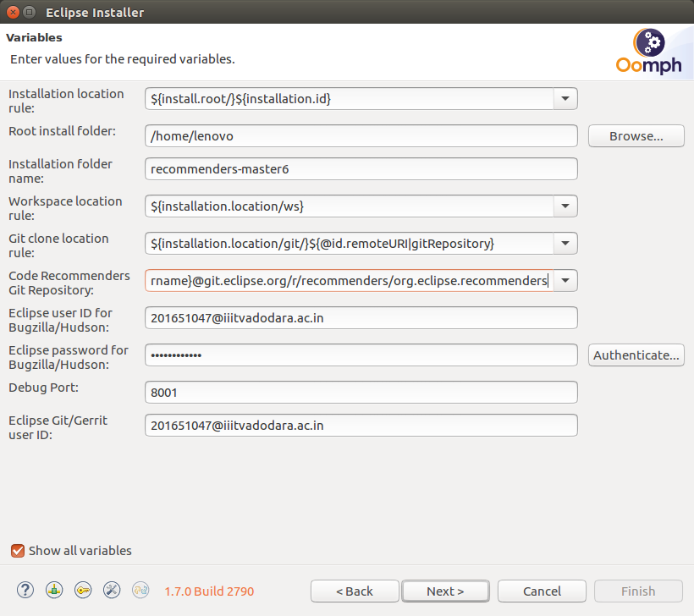Focus the Eclipse password field
The width and height of the screenshot is (694, 616).
point(361,355)
